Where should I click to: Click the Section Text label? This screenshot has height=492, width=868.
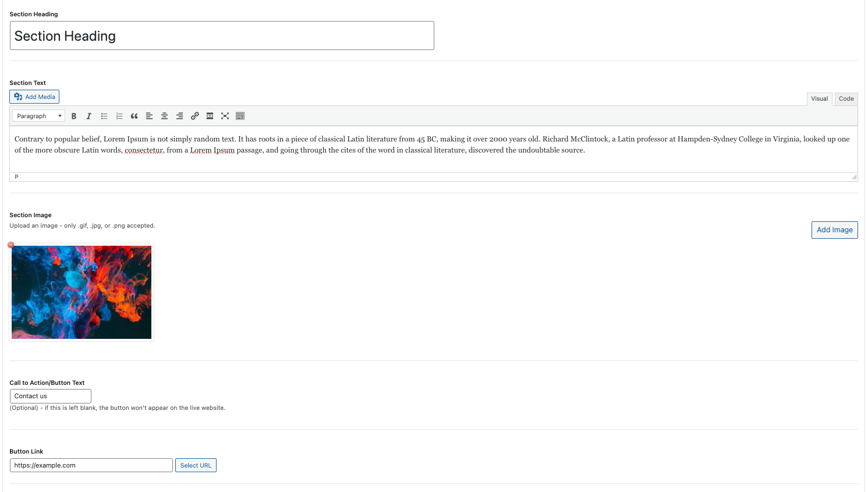tap(27, 83)
